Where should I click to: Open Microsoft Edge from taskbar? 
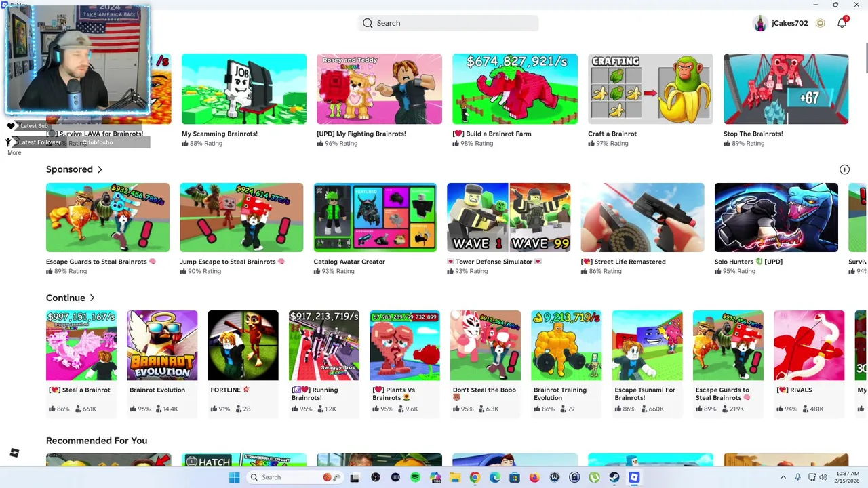495,477
